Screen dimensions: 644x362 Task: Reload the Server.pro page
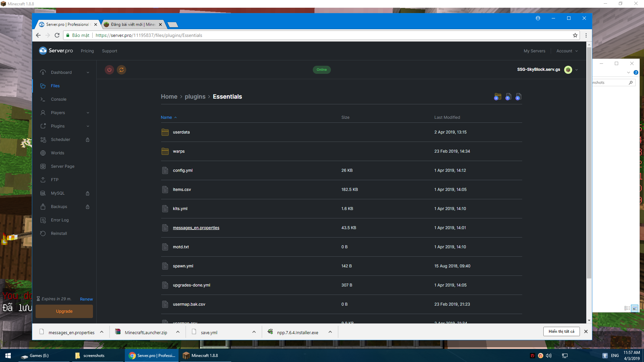tap(57, 35)
